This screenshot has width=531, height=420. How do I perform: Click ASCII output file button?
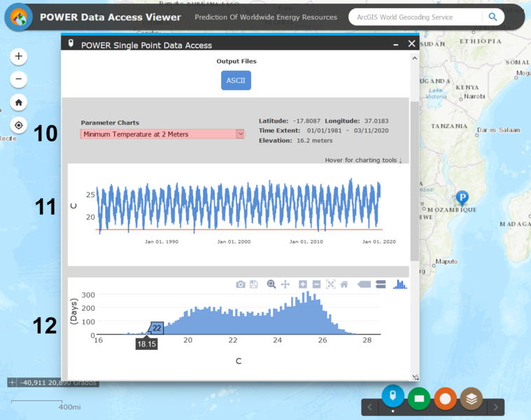pos(236,80)
